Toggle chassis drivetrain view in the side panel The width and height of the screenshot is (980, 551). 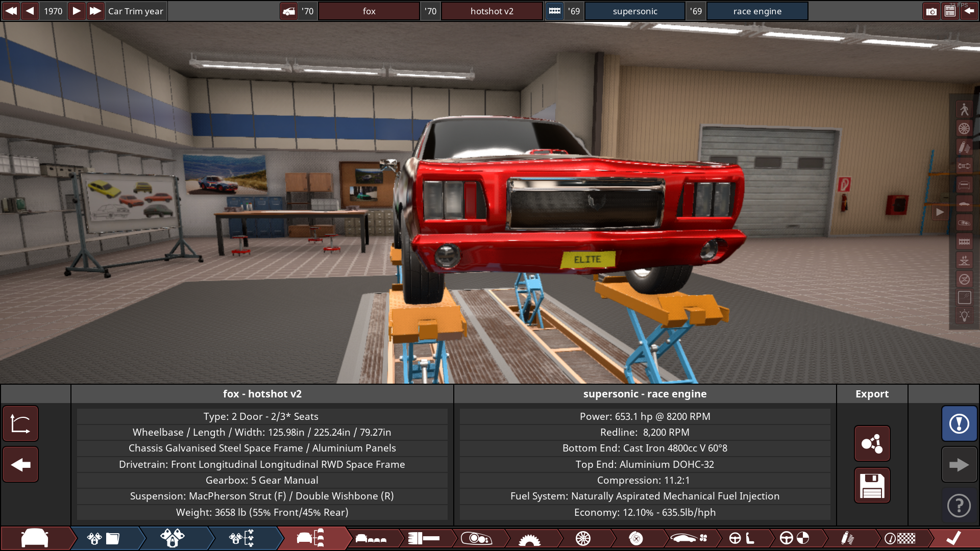[964, 166]
